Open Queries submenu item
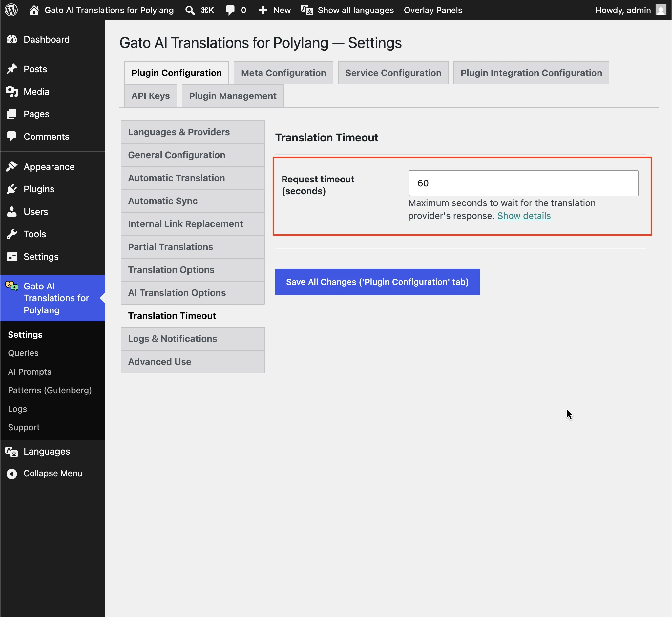The width and height of the screenshot is (672, 617). coord(23,353)
